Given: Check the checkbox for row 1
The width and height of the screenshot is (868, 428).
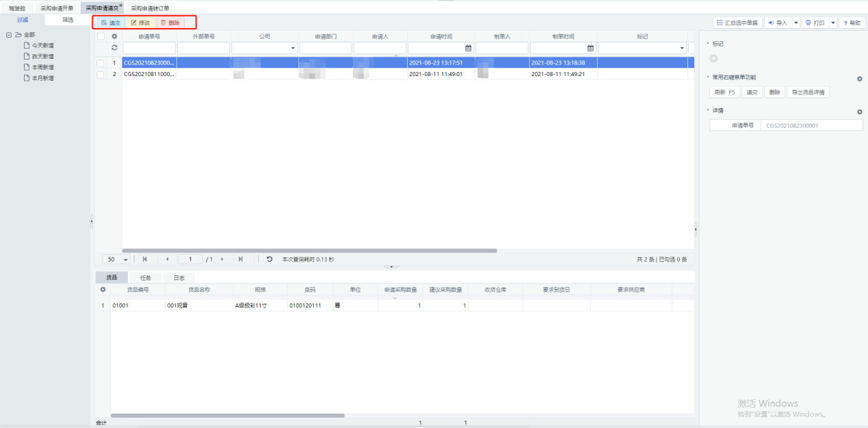Looking at the screenshot, I should [101, 63].
